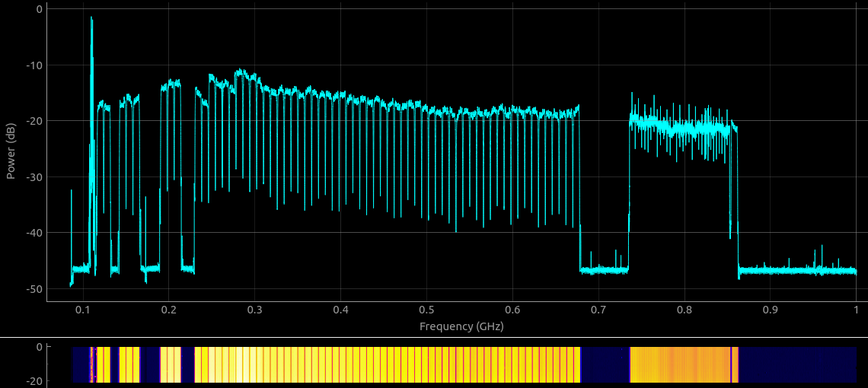Viewport: 868px width, 388px height.
Task: Click the 0.5 tick on the frequency axis
Action: pyautogui.click(x=426, y=310)
